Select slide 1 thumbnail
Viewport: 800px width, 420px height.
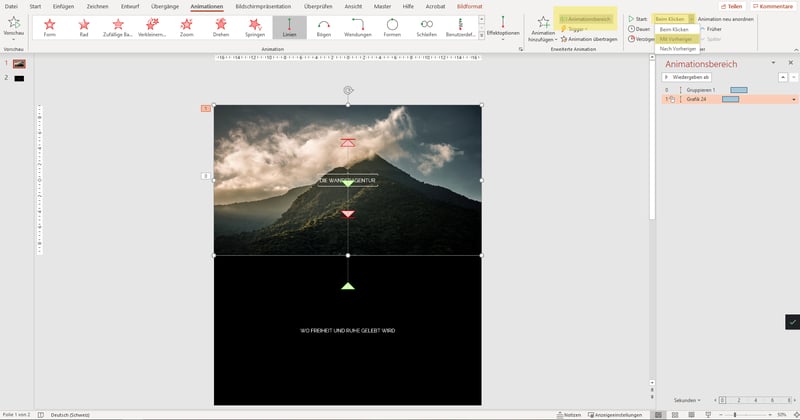[19, 64]
